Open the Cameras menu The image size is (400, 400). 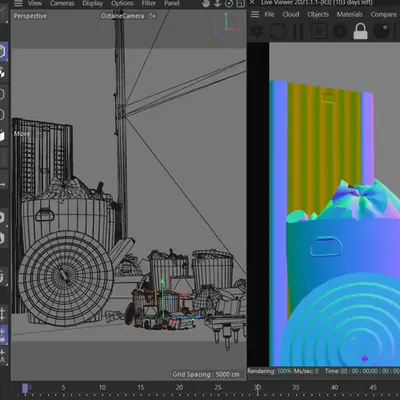[62, 3]
